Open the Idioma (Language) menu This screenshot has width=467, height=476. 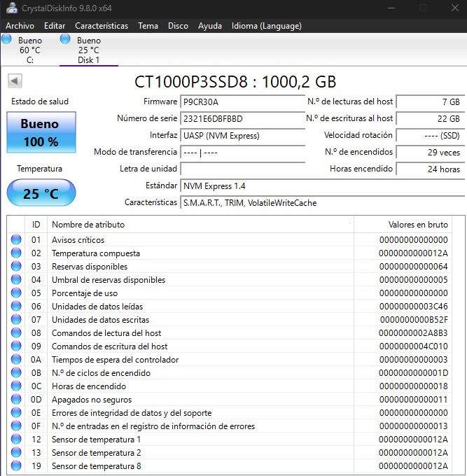[x=266, y=26]
